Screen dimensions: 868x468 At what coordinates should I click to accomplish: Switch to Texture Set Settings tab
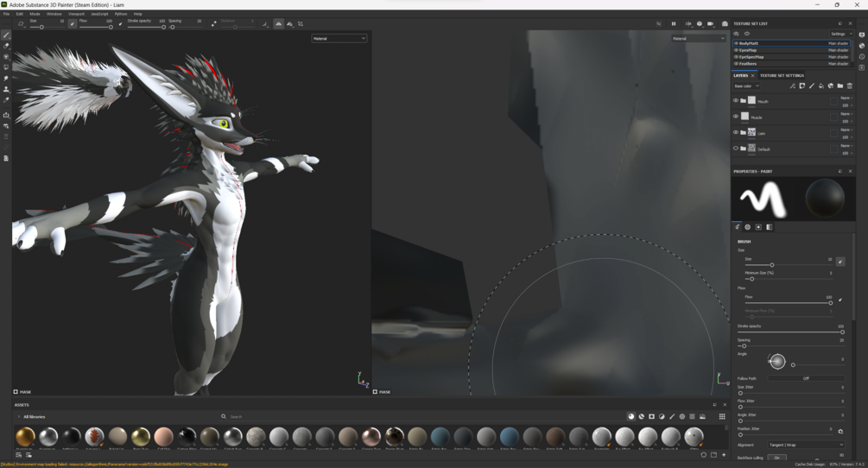coord(782,75)
